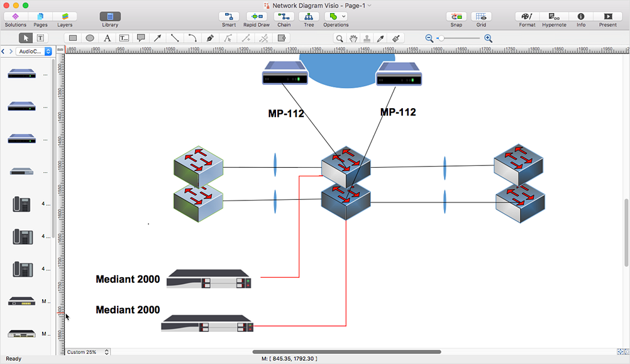
Task: Select the Ellipse shape tool
Action: (x=90, y=38)
